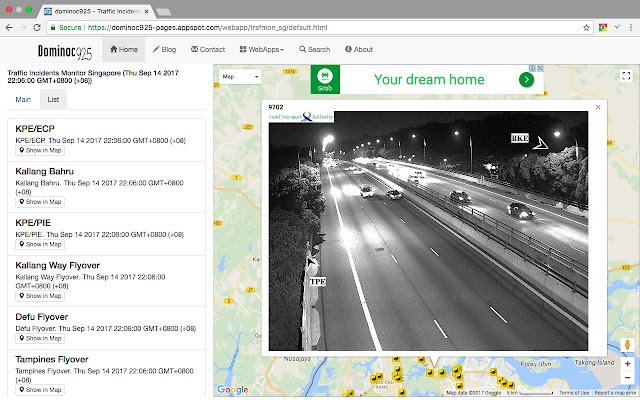The image size is (640, 400).
Task: Show KPE/ECP incident in map
Action: (x=40, y=150)
